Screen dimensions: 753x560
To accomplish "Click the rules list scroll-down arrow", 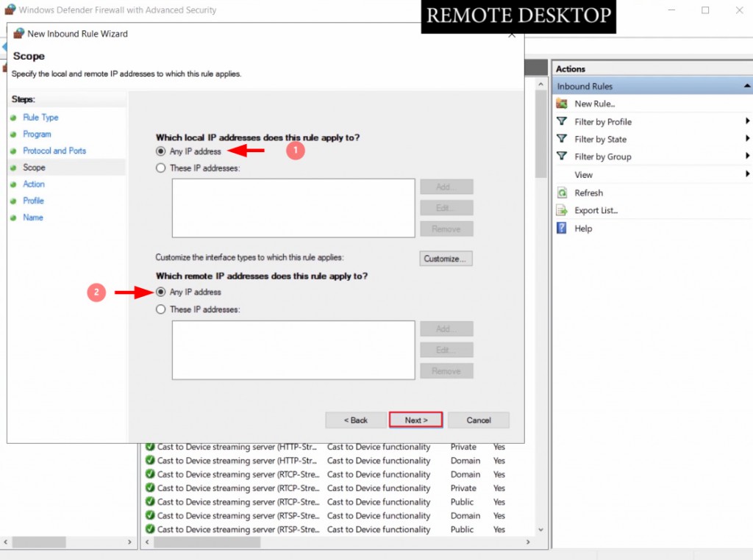I will click(x=540, y=530).
